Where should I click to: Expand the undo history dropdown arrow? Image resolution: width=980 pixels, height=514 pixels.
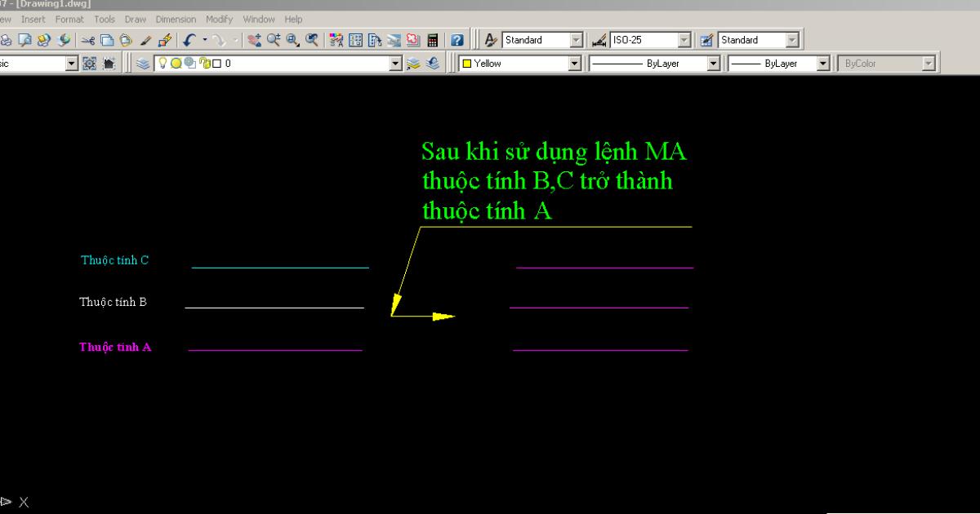pos(205,39)
